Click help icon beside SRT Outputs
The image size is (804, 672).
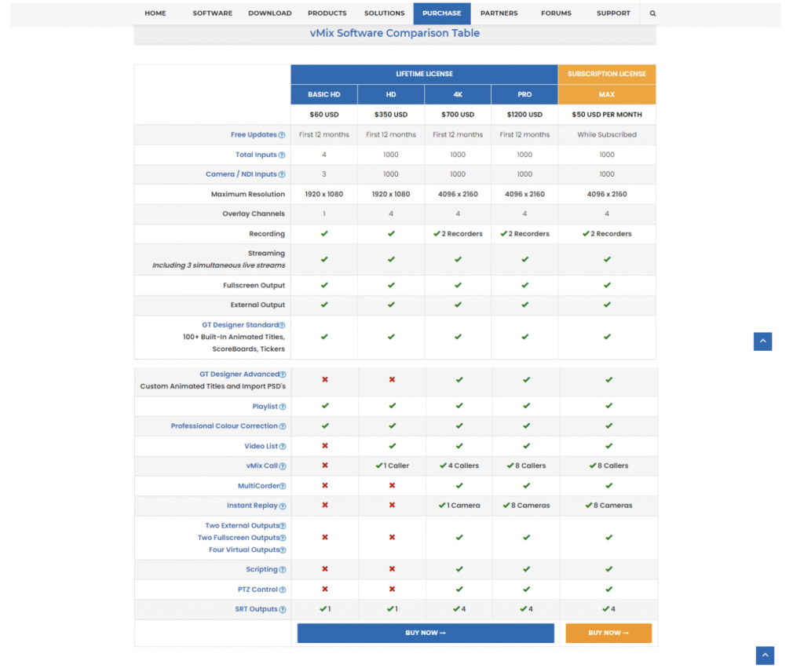pyautogui.click(x=283, y=610)
